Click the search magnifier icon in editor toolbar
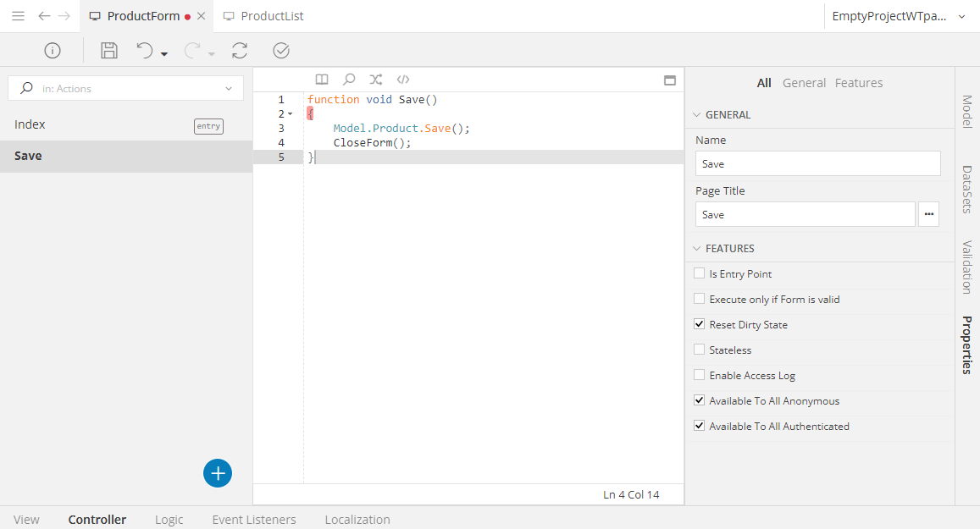980x529 pixels. (x=349, y=80)
